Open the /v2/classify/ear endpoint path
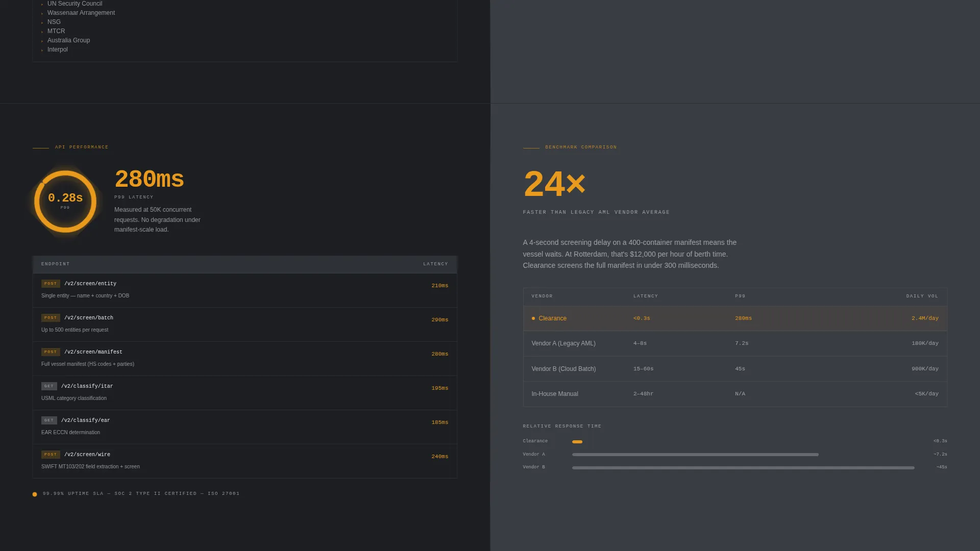This screenshot has width=980, height=551. pos(86,420)
